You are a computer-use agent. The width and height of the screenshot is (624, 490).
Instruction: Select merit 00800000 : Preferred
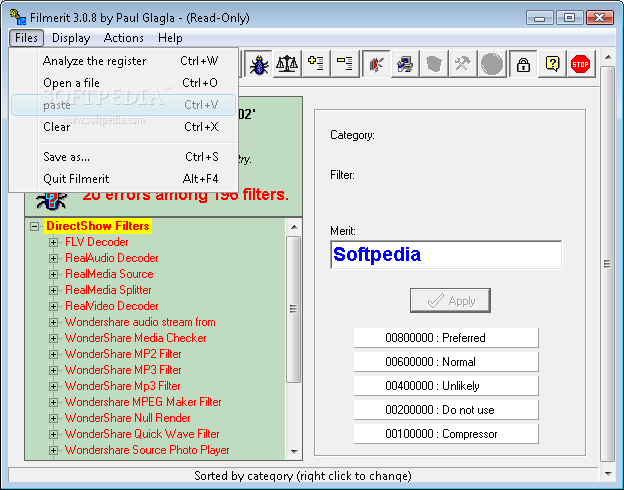[x=446, y=338]
